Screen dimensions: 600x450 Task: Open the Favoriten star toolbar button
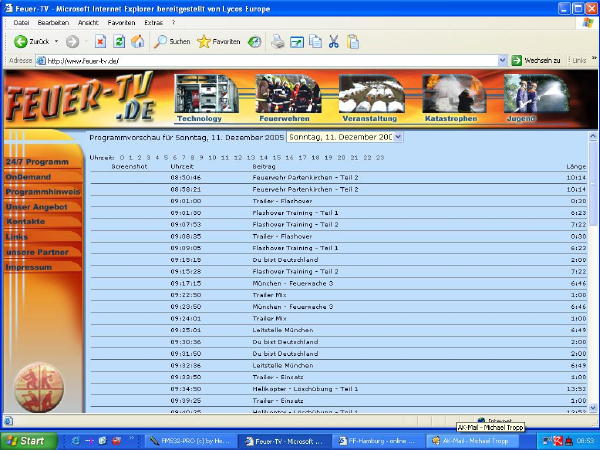click(218, 41)
